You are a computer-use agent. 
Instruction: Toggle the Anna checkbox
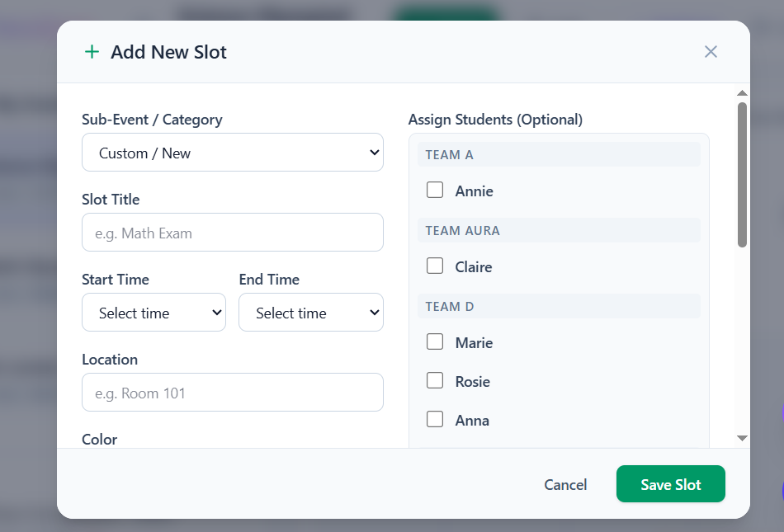[x=435, y=420]
